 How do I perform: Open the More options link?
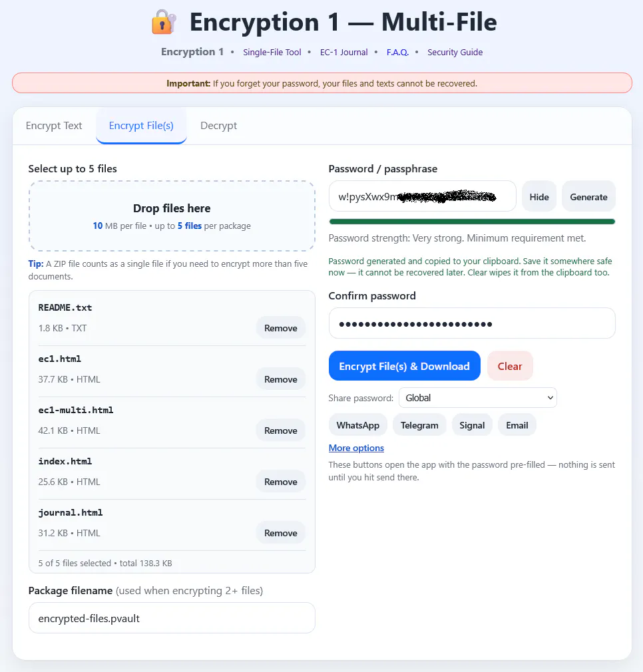356,448
